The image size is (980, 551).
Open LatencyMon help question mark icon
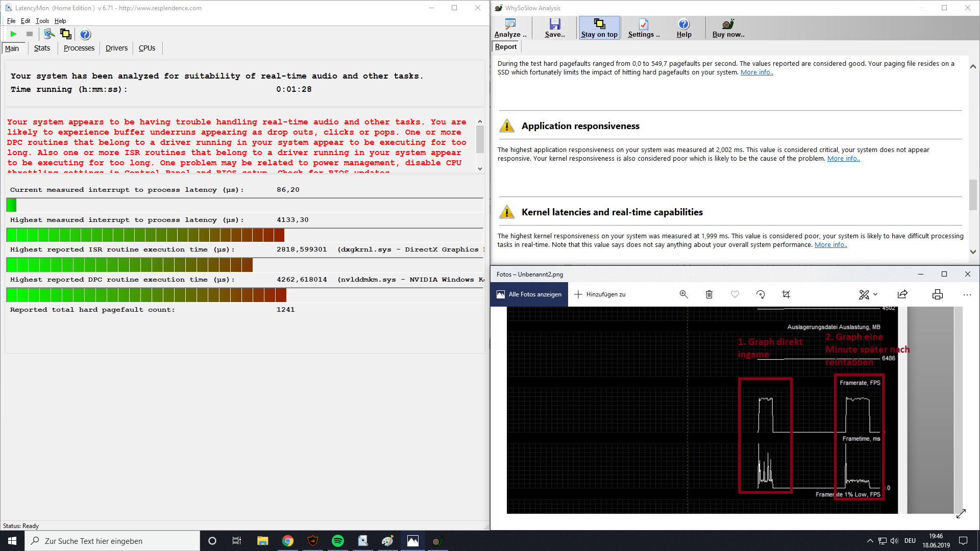pyautogui.click(x=85, y=34)
